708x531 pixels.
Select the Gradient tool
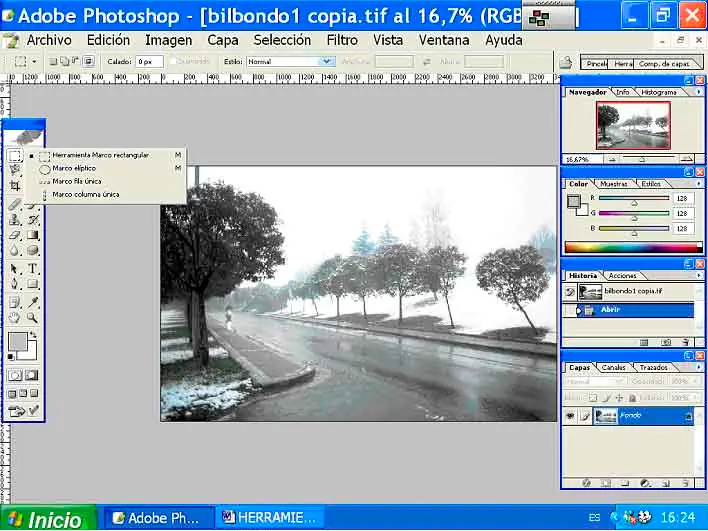pyautogui.click(x=33, y=235)
